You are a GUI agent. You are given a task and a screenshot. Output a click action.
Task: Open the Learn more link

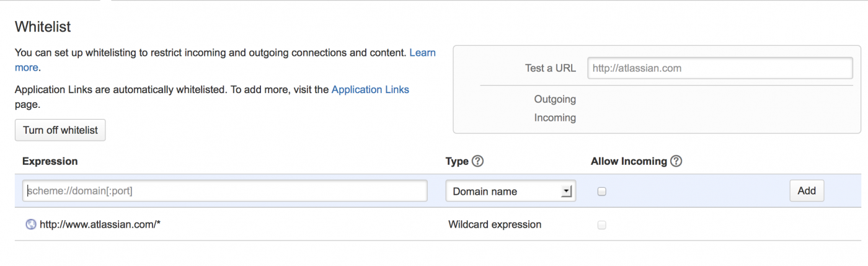(x=422, y=53)
